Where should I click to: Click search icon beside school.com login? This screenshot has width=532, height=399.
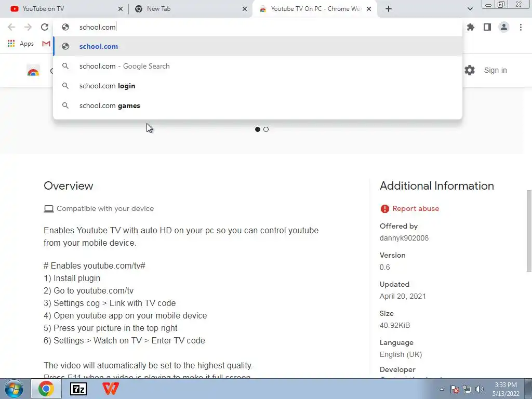click(x=65, y=86)
